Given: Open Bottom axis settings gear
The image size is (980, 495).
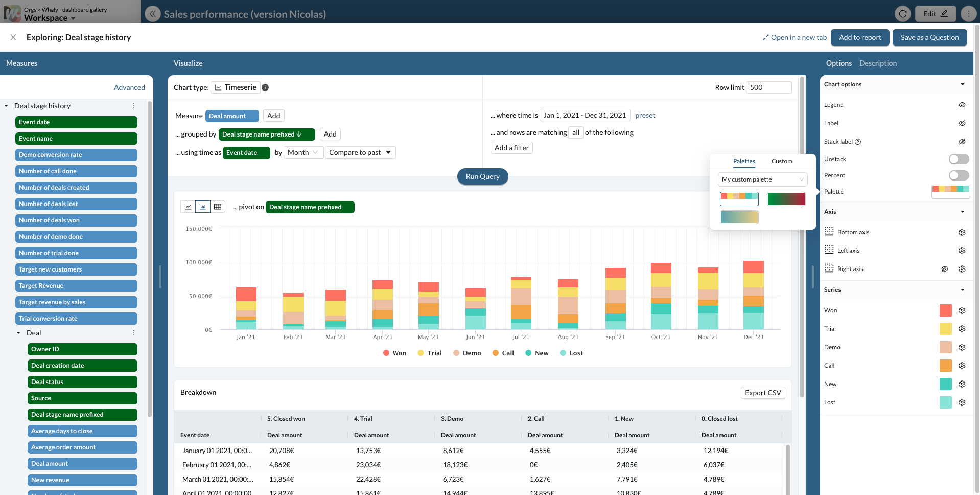Looking at the screenshot, I should (962, 232).
